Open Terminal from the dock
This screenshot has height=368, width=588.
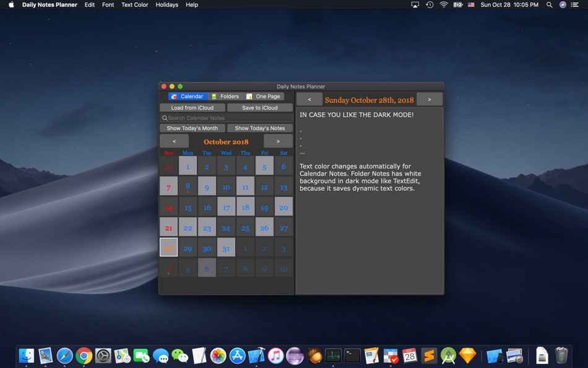click(x=352, y=356)
